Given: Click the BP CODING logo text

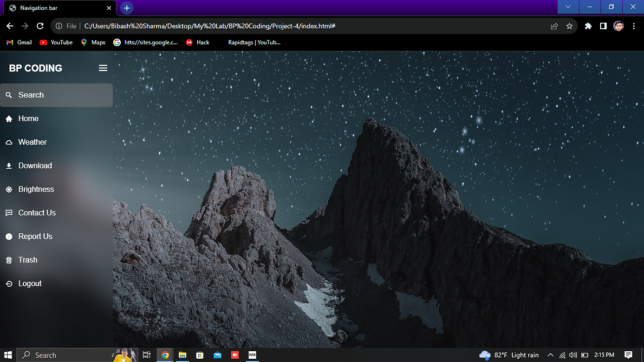Looking at the screenshot, I should (36, 68).
